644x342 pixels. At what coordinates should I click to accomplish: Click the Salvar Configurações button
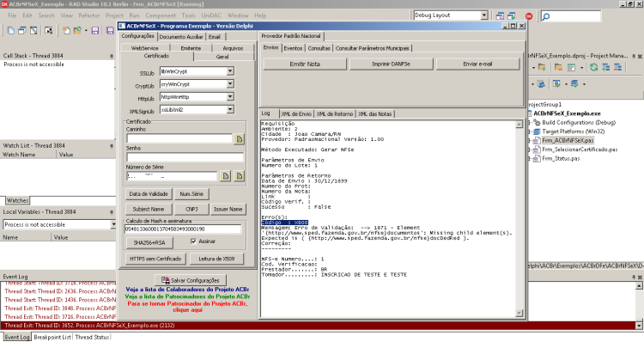190,280
